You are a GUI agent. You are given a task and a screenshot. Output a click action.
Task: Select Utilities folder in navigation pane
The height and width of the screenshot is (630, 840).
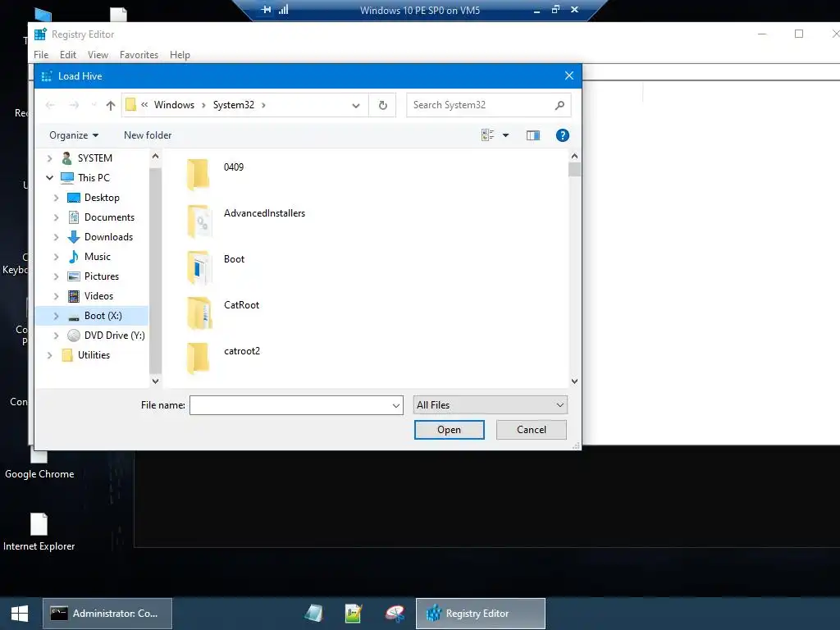tap(94, 355)
